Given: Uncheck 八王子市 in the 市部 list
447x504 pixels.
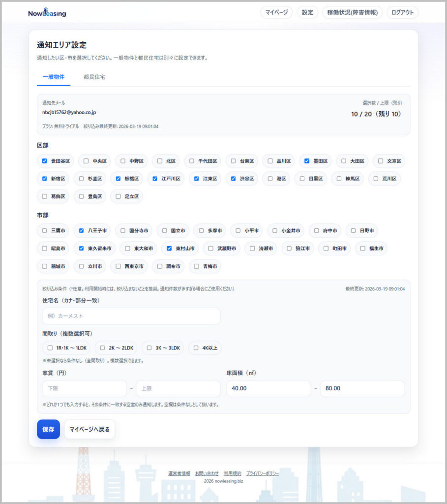Looking at the screenshot, I should coord(81,230).
